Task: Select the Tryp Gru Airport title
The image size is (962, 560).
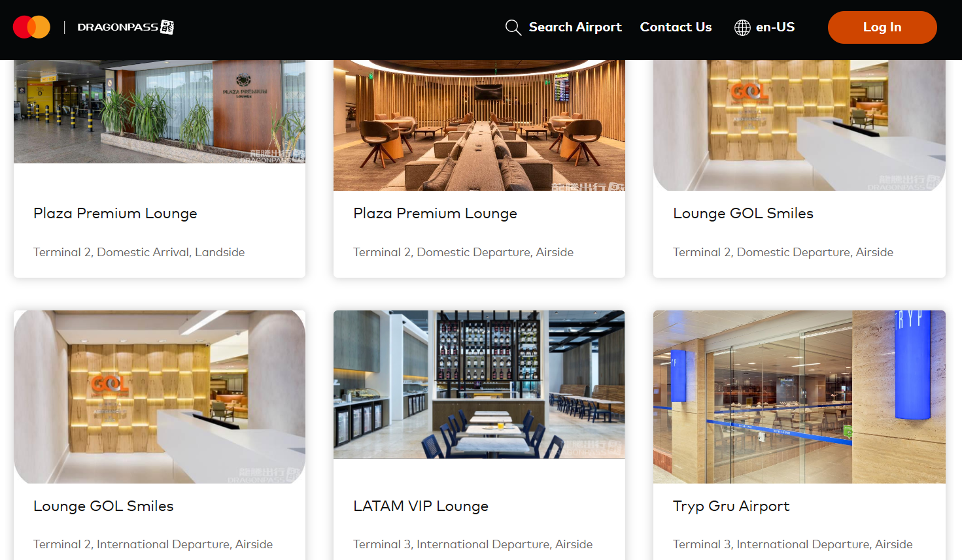Action: (731, 506)
